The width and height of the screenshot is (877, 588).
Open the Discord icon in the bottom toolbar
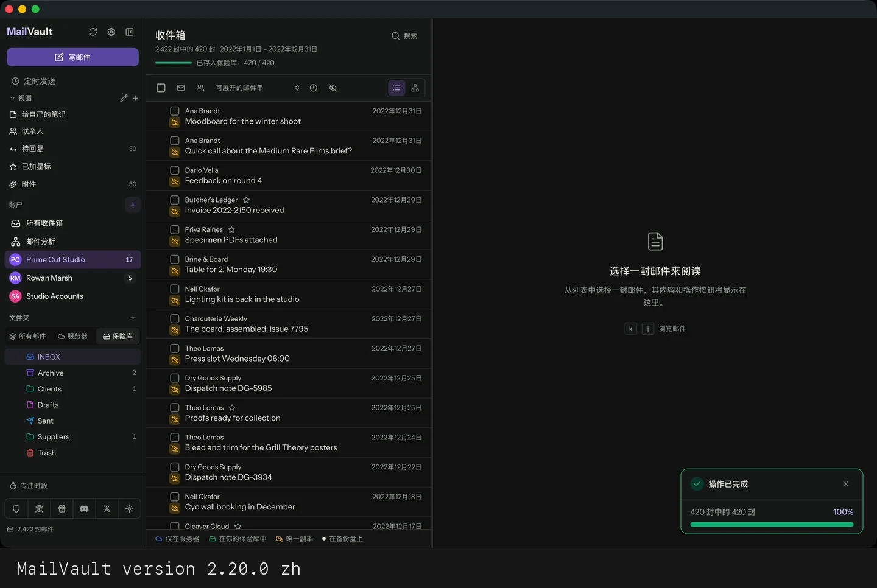(x=84, y=509)
